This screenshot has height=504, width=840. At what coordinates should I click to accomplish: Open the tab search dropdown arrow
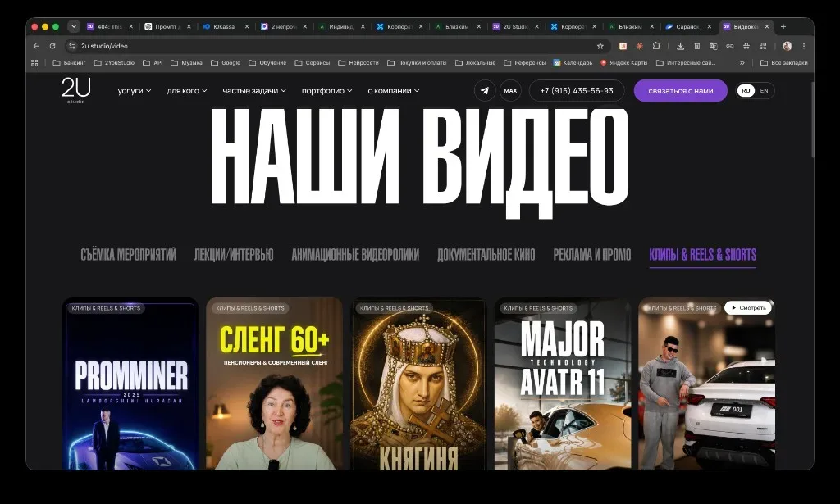point(74,26)
